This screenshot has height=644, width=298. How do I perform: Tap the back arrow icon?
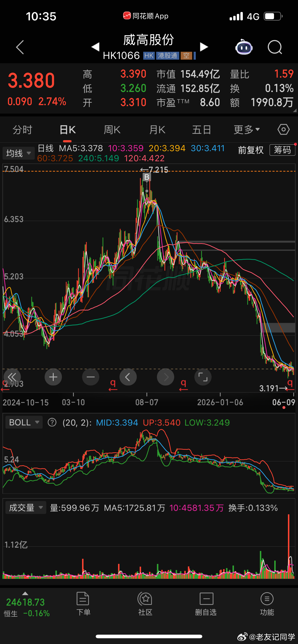click(20, 47)
